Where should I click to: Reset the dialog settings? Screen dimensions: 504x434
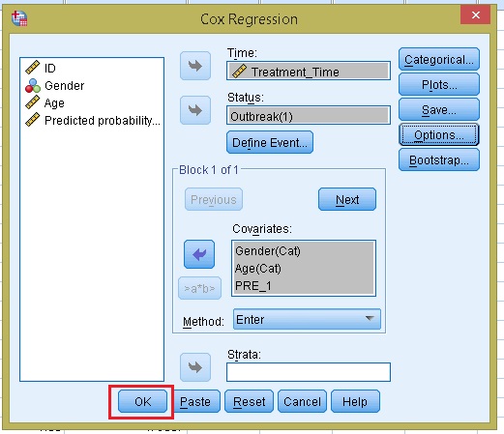click(249, 401)
